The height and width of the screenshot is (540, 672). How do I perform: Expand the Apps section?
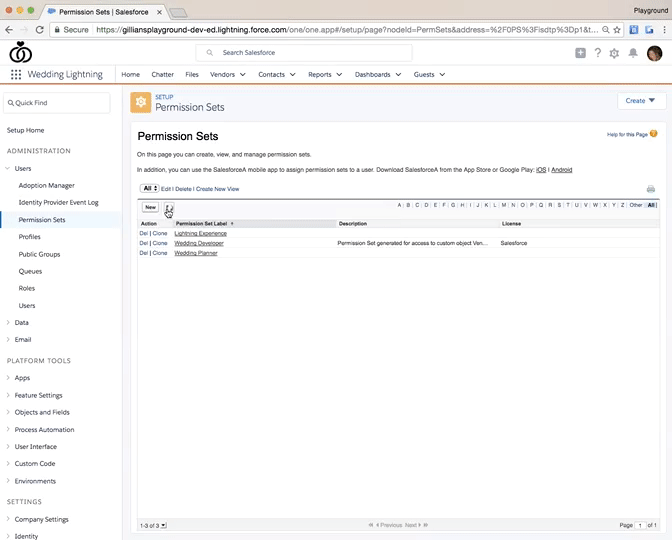pos(8,378)
